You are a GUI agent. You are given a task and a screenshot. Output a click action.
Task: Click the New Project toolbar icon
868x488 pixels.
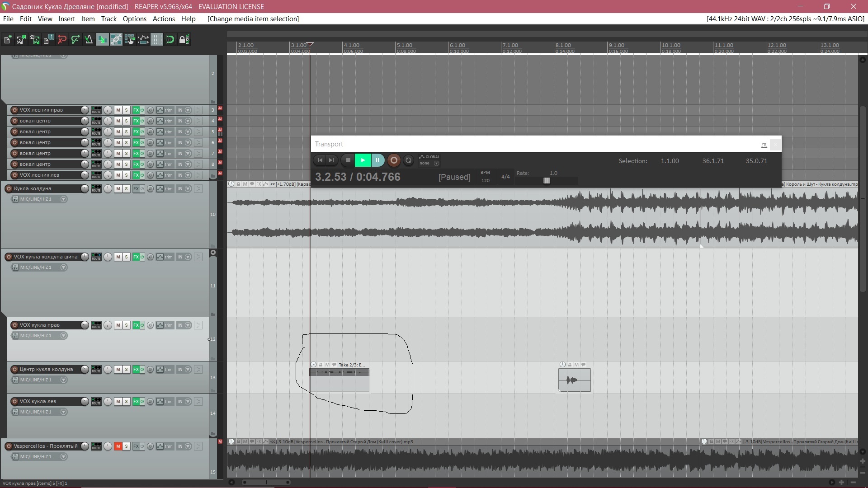point(8,40)
